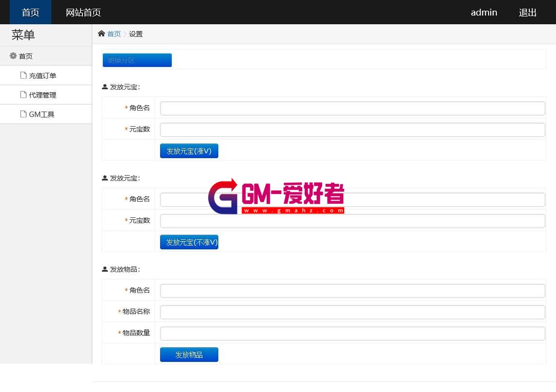Image resolution: width=556 pixels, height=392 pixels.
Task: Click the home icon in the breadcrumb
Action: [101, 33]
